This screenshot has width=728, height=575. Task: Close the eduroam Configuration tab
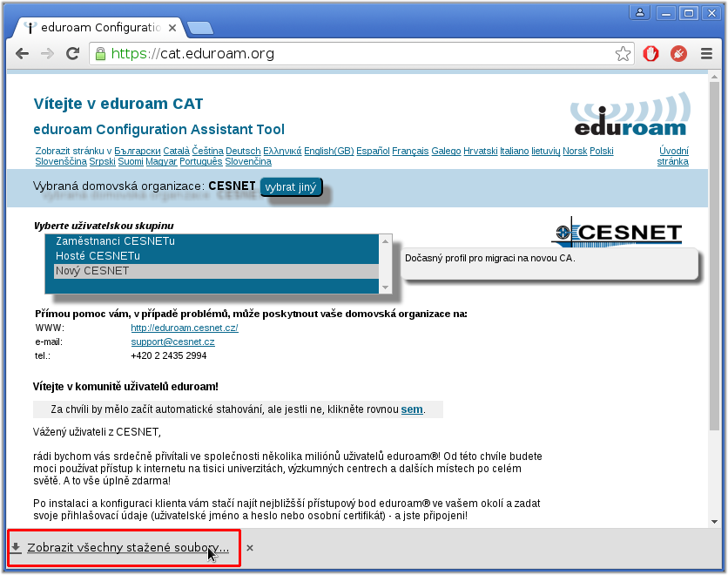coord(172,28)
